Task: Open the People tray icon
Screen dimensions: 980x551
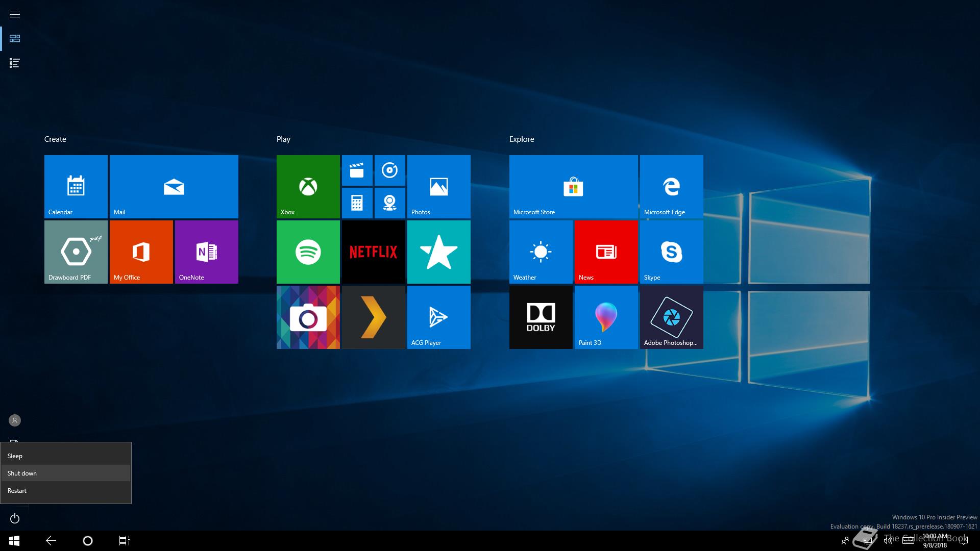Action: coord(845,541)
